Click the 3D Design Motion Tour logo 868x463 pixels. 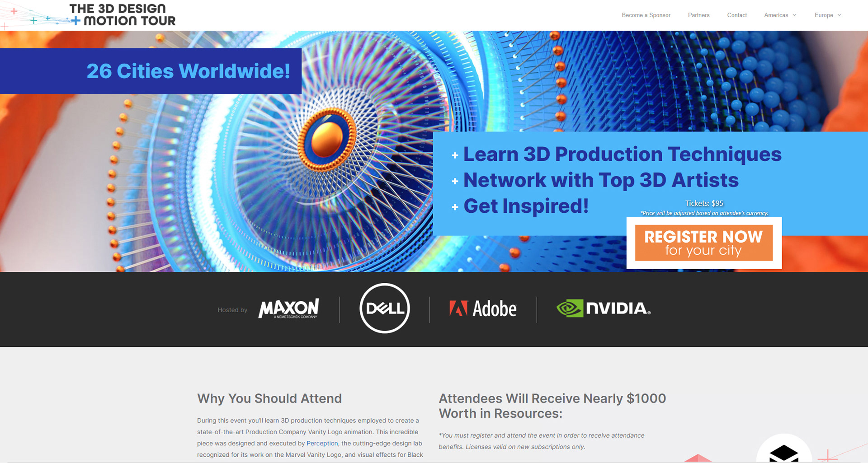tap(122, 15)
